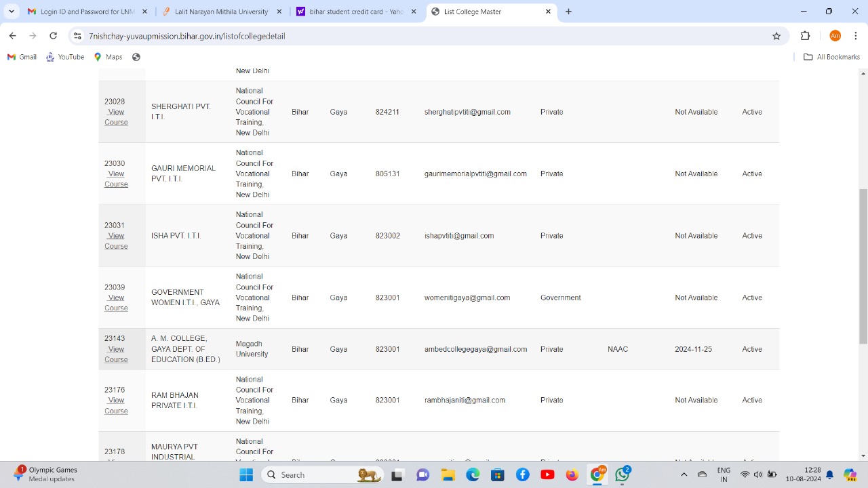Expand the tab search dropdown arrow
The width and height of the screenshot is (868, 488).
(x=12, y=12)
